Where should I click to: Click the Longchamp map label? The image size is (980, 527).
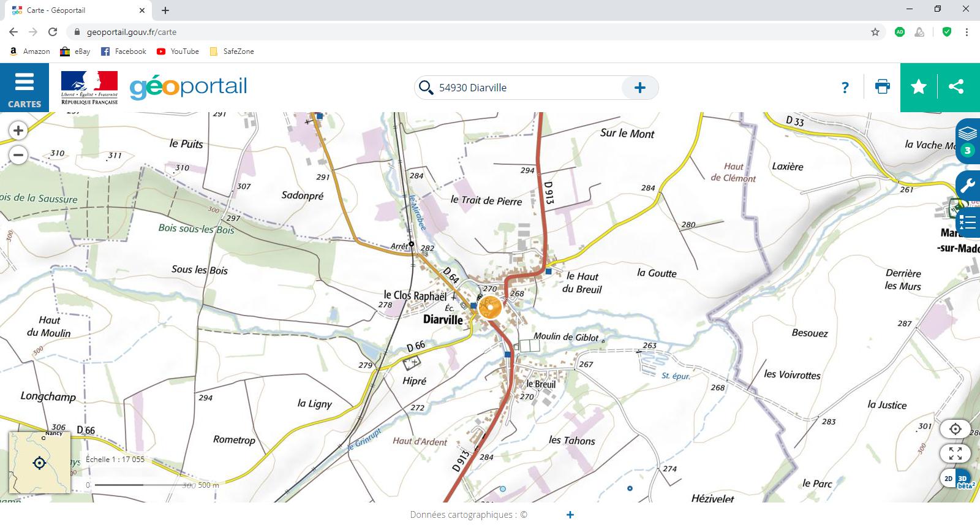pyautogui.click(x=48, y=396)
